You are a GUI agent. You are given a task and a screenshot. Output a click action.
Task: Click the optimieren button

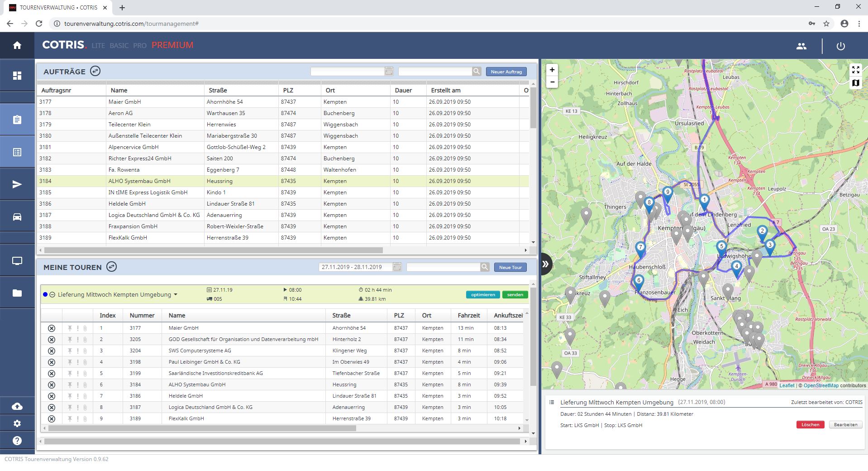(483, 295)
